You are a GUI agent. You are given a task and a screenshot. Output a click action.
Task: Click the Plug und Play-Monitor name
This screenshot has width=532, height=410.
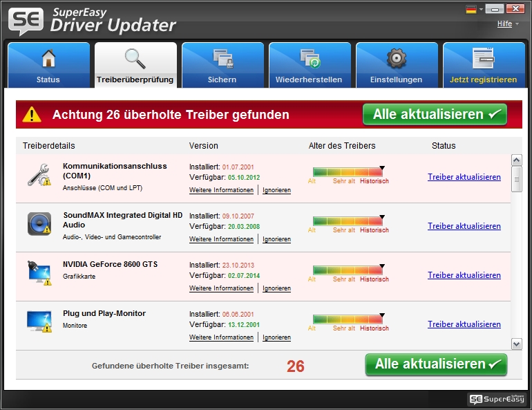tap(104, 313)
